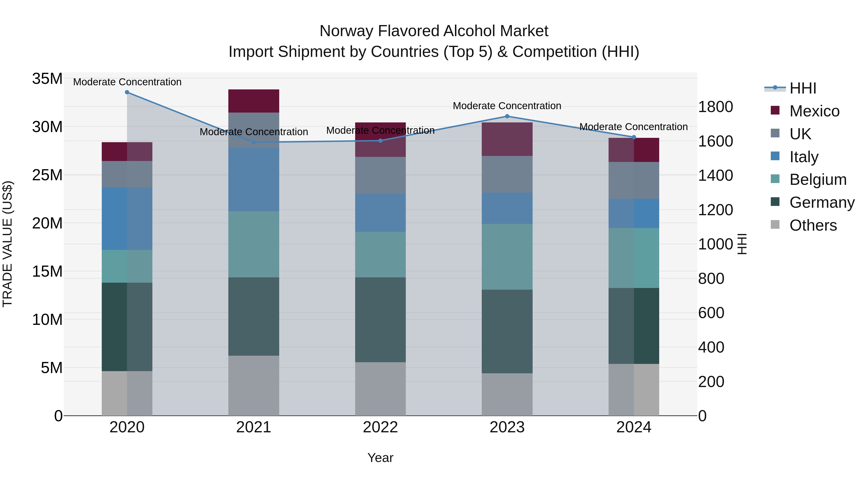Click the Norway Flavored Alcohol Market title
This screenshot has width=868, height=488.
pyautogui.click(x=434, y=31)
